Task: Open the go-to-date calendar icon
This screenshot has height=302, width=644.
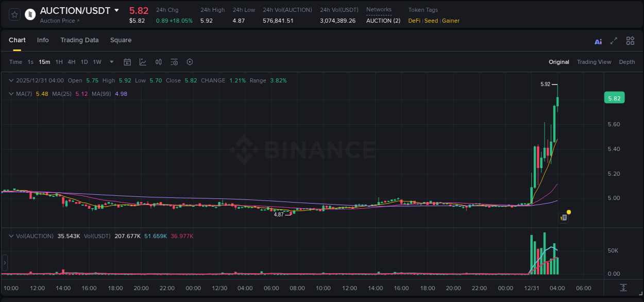Action: pos(127,62)
